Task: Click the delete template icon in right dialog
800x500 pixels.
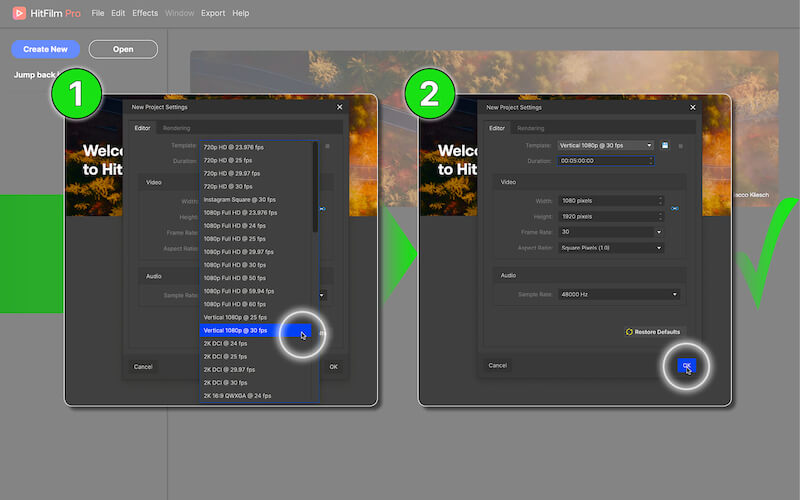Action: coord(680,146)
